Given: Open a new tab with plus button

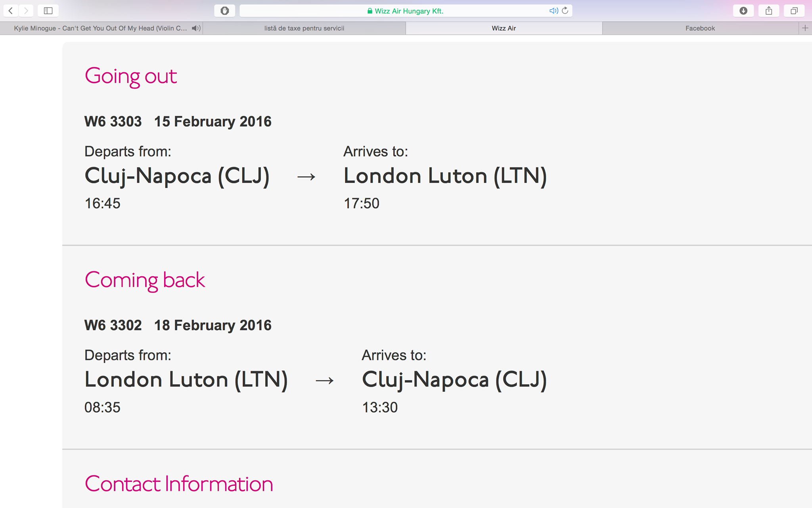Looking at the screenshot, I should coord(805,28).
